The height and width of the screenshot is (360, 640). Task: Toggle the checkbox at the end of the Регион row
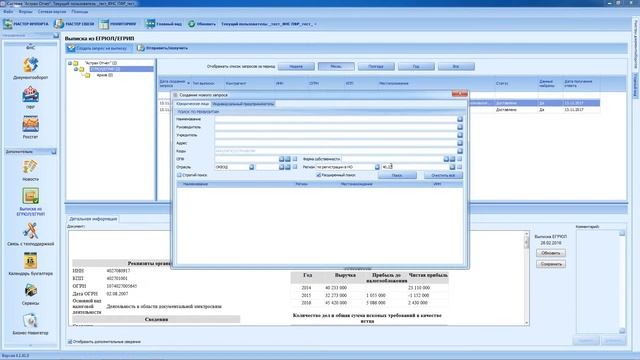(460, 167)
